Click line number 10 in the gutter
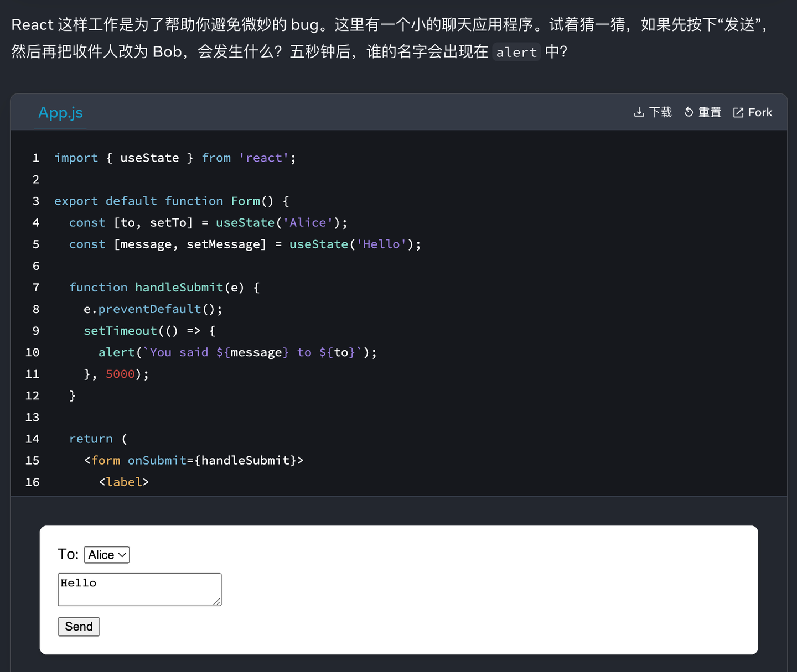The image size is (797, 672). click(x=33, y=352)
